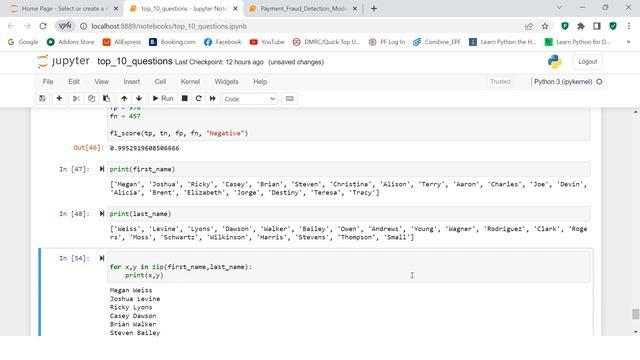Click the address bar URL localhost:8889
Screen dimensions: 640x360
click(169, 26)
